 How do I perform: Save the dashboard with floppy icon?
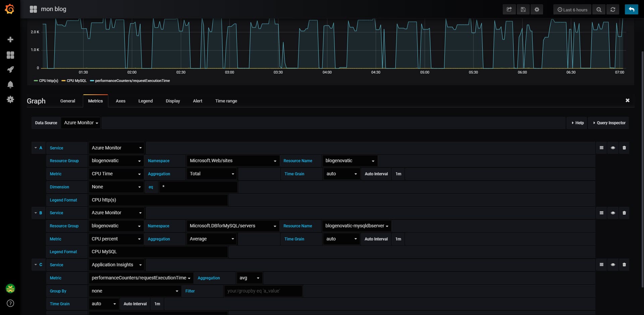click(x=523, y=9)
